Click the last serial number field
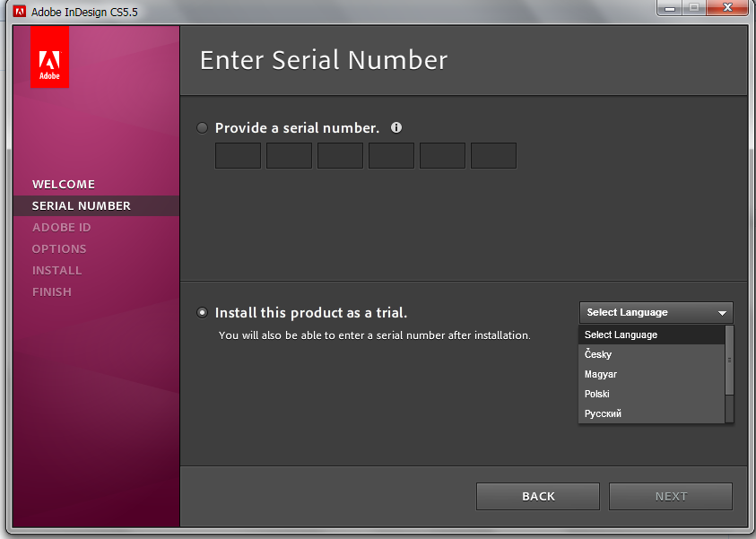This screenshot has width=756, height=539. click(493, 155)
